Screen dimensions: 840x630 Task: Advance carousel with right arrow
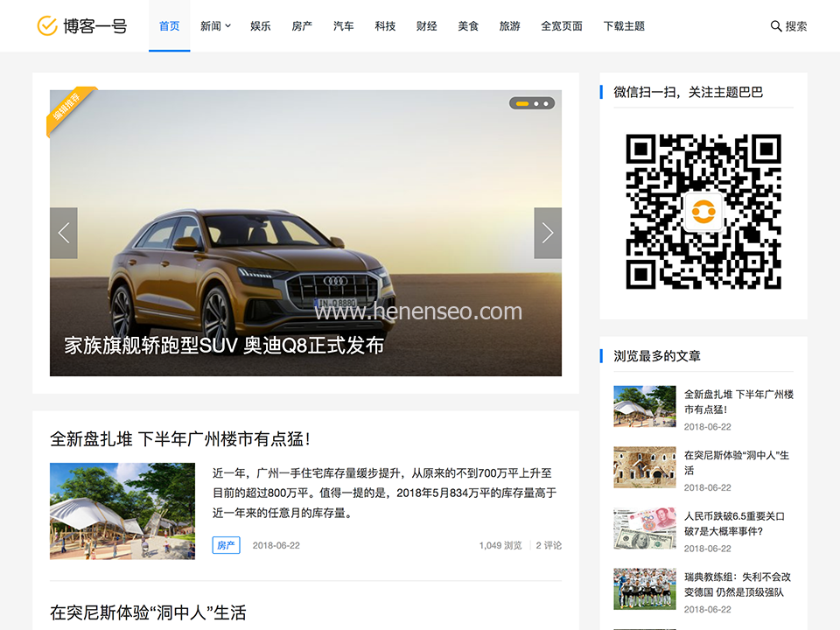(548, 233)
